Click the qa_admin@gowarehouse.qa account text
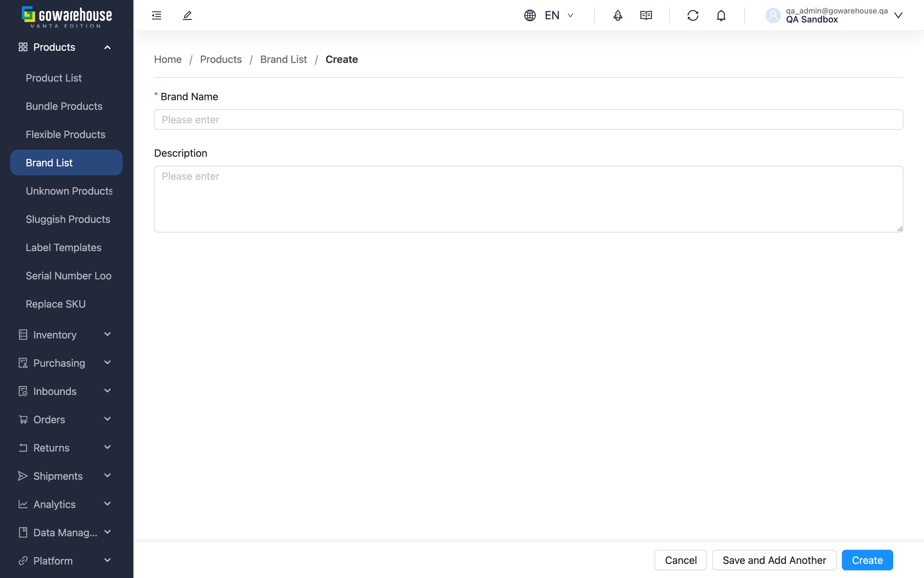 tap(836, 11)
